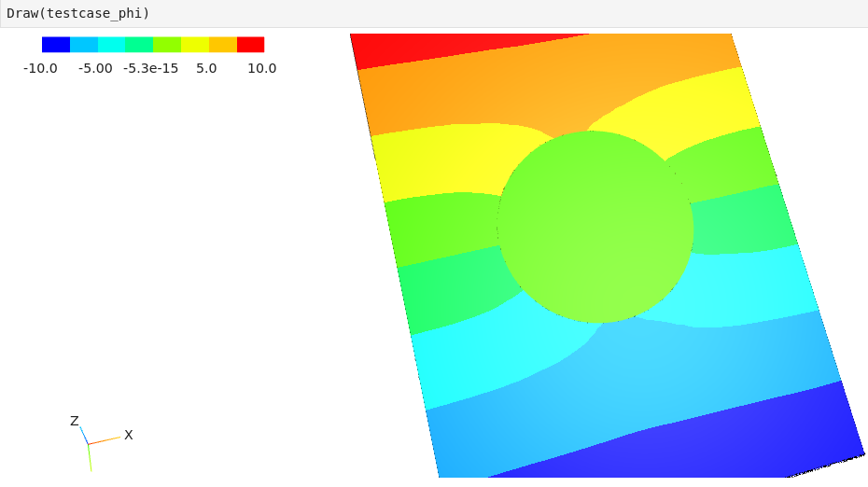Pick the cyan colorbar swatch

tap(111, 45)
